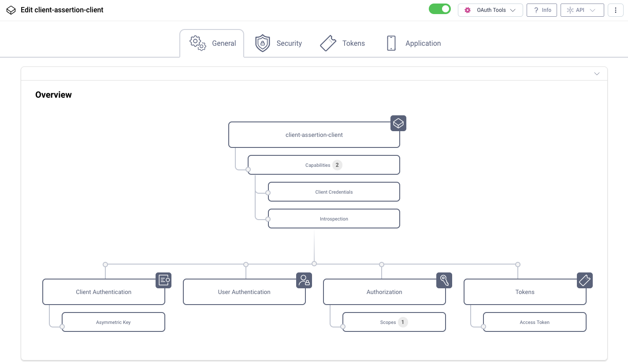The image size is (628, 364).
Task: Click the Info button
Action: tap(542, 10)
